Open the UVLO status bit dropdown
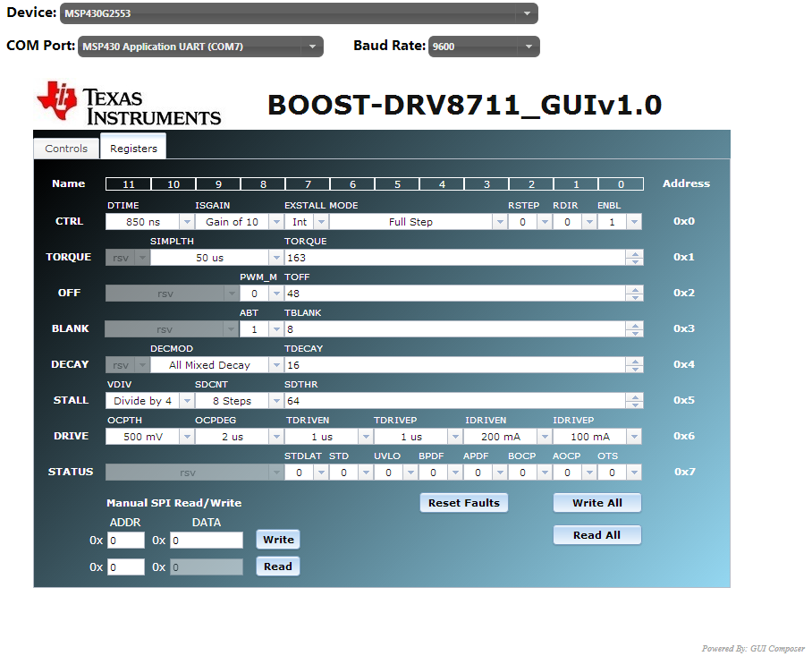 click(x=395, y=472)
